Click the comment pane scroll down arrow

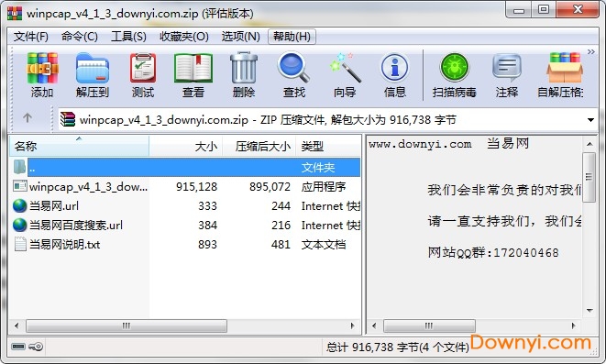point(589,311)
